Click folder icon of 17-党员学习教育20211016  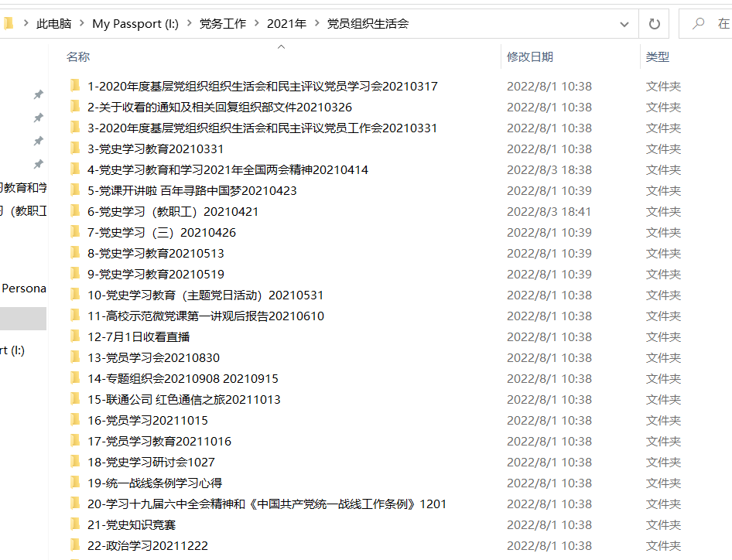pyautogui.click(x=75, y=441)
